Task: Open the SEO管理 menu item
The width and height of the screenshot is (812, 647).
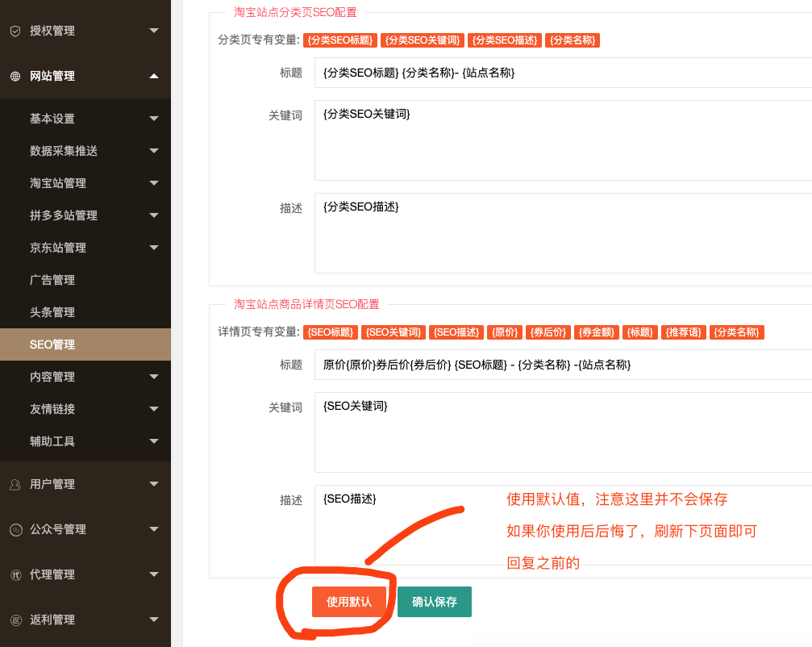Action: 52,344
